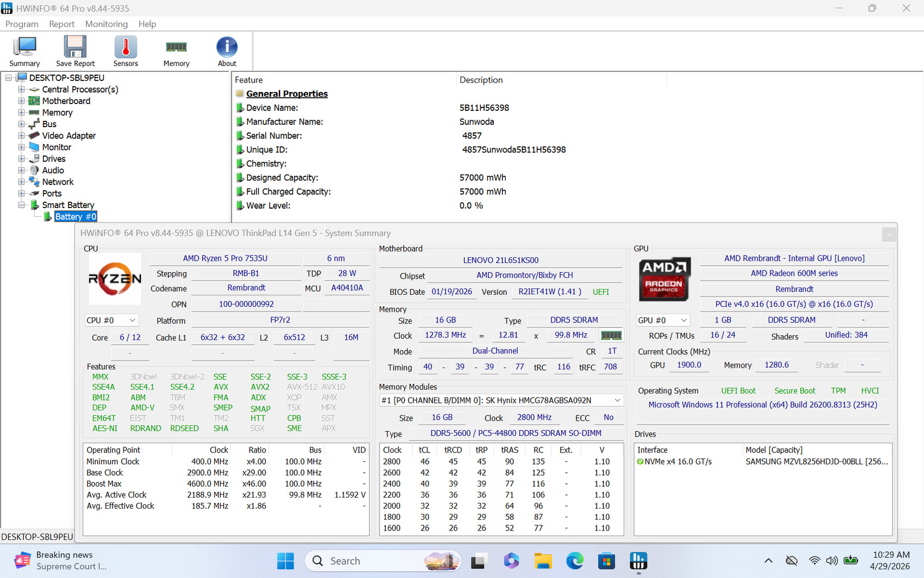Viewport: 924px width, 578px height.
Task: Click the Monitor icon in the device tree
Action: (x=35, y=147)
